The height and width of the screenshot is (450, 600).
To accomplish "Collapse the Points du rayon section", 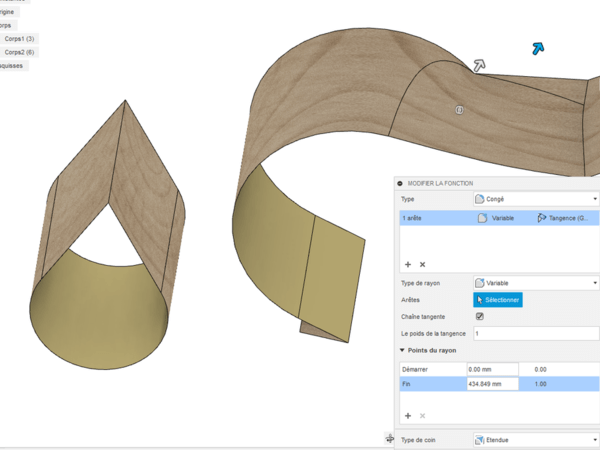I will click(x=403, y=351).
